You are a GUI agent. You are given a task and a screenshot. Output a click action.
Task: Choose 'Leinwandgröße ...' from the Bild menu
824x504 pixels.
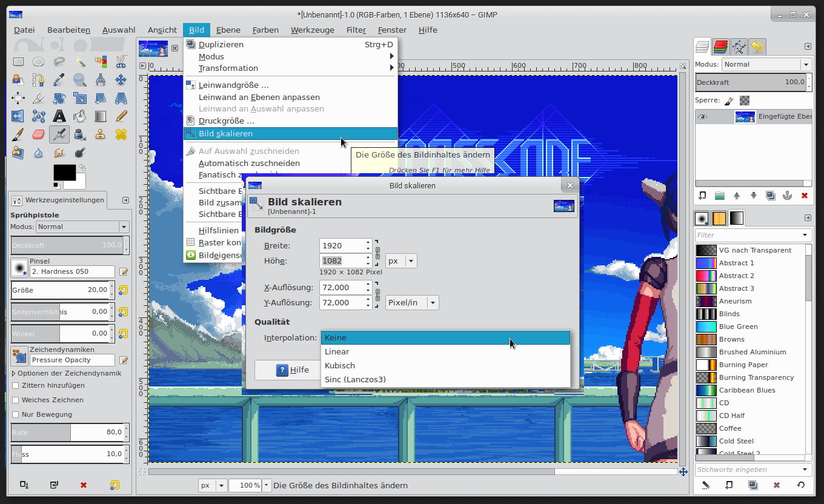click(x=290, y=85)
